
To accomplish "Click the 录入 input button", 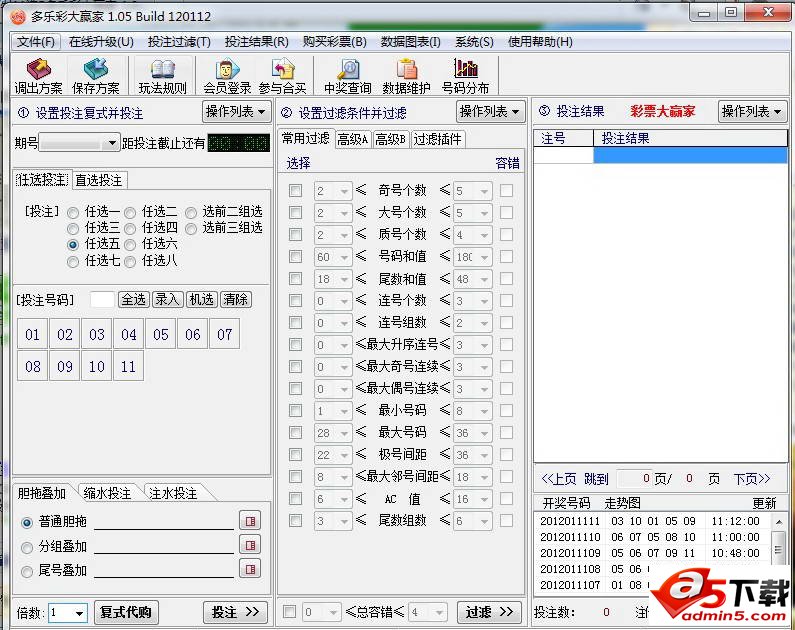I will pyautogui.click(x=167, y=300).
